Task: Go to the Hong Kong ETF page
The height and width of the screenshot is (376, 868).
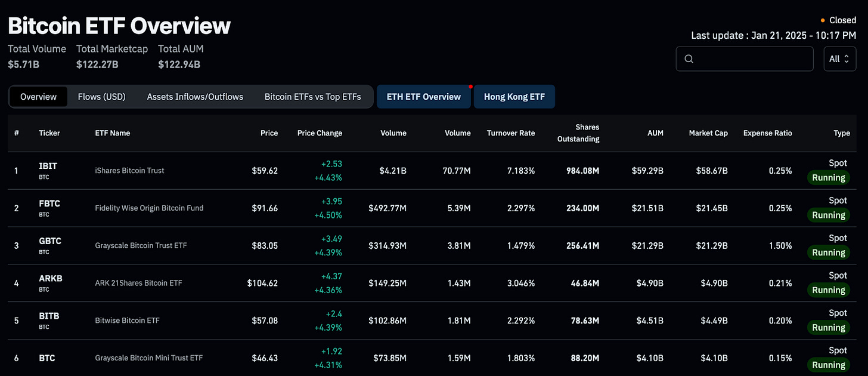Action: [514, 96]
